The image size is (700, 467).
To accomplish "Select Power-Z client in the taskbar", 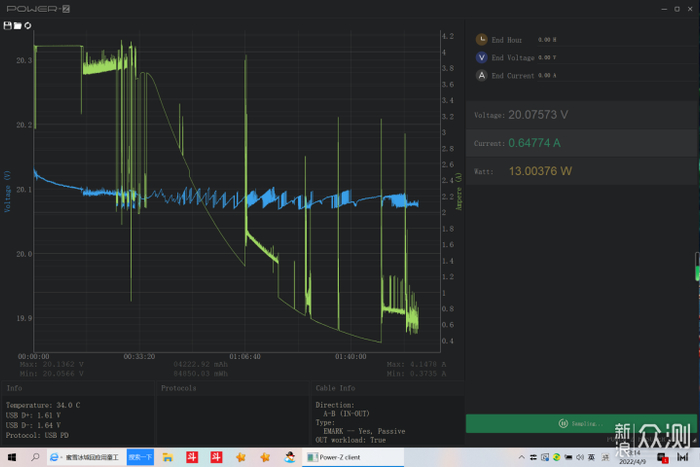I will (x=344, y=457).
